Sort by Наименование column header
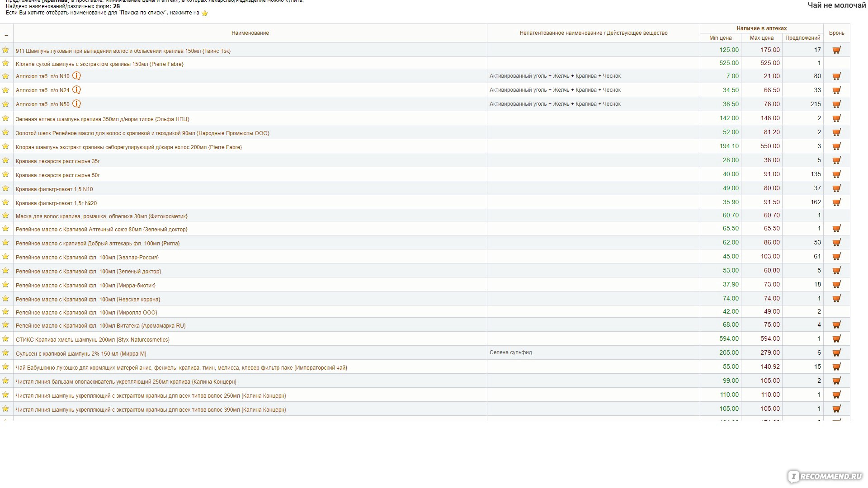This screenshot has height=488, width=868. [250, 33]
